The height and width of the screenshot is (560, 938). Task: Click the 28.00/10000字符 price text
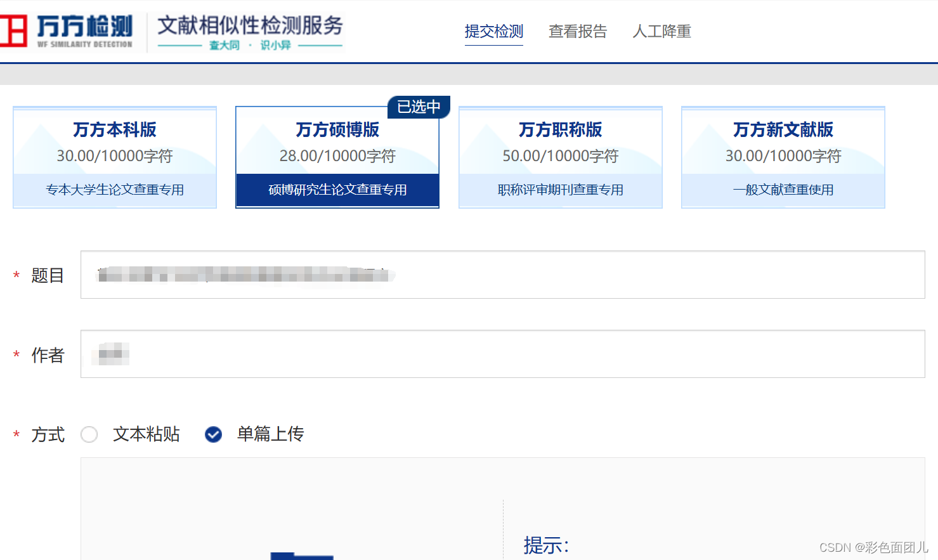click(x=337, y=156)
